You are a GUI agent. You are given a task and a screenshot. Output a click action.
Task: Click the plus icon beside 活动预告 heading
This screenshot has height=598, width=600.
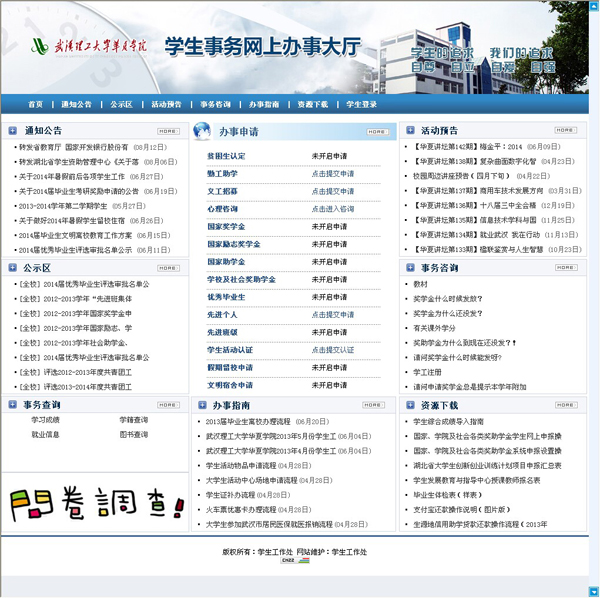coord(410,130)
